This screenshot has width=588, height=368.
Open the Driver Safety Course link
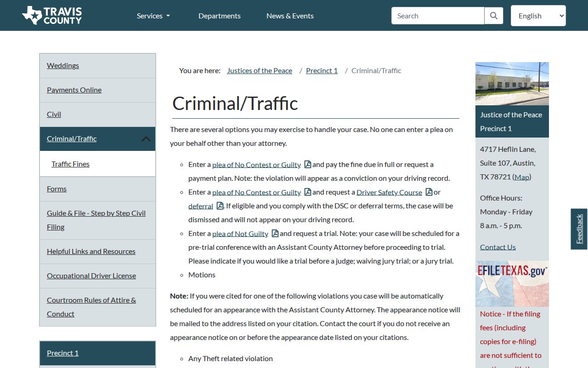(x=389, y=192)
